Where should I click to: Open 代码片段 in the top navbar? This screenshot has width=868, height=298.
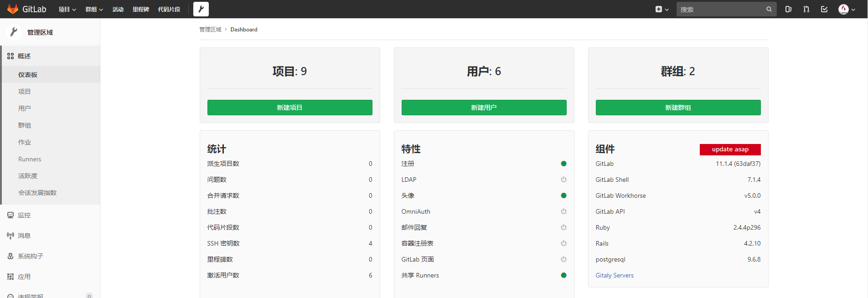(169, 9)
